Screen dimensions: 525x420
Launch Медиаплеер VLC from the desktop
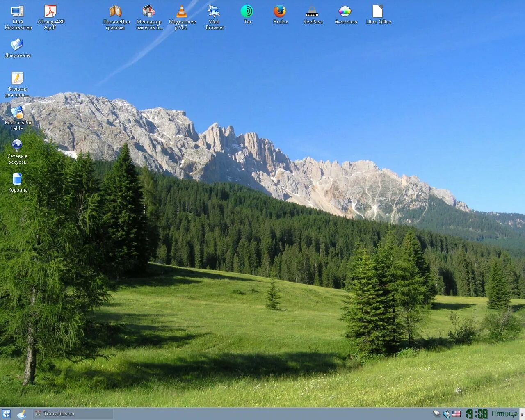click(x=181, y=11)
